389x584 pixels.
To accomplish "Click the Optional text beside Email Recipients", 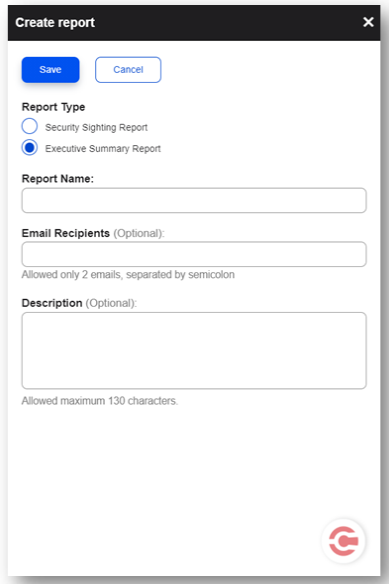I will coord(139,234).
